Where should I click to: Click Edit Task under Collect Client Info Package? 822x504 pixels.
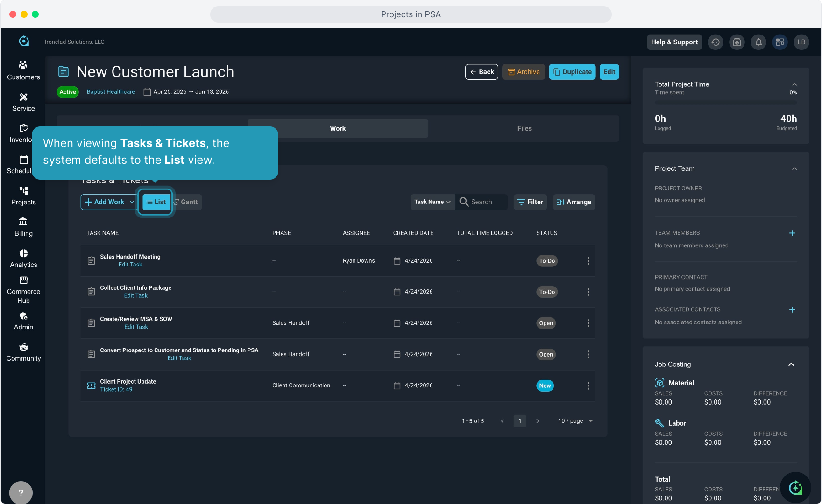click(x=136, y=296)
